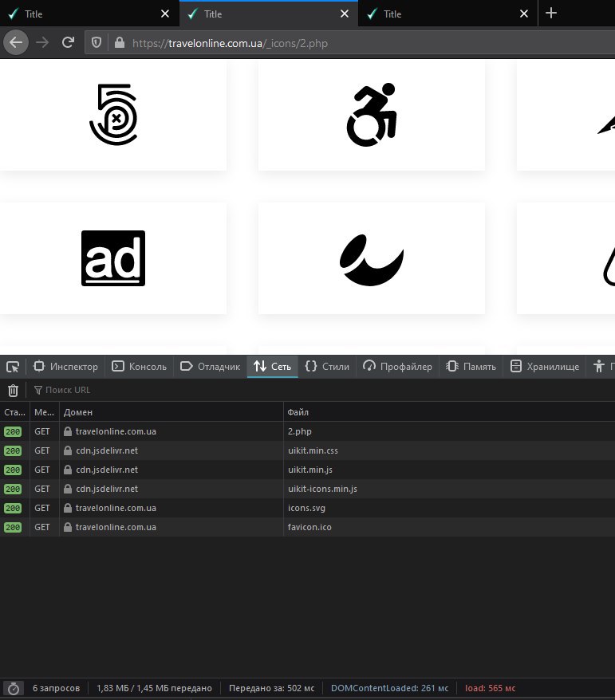Click the 'load: 565 мс' status entry

pyautogui.click(x=490, y=688)
